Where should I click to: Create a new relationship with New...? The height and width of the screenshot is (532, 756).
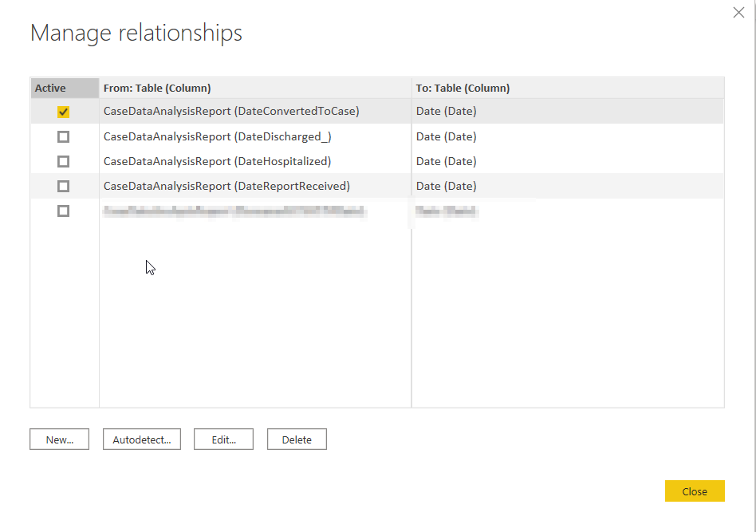coord(59,439)
